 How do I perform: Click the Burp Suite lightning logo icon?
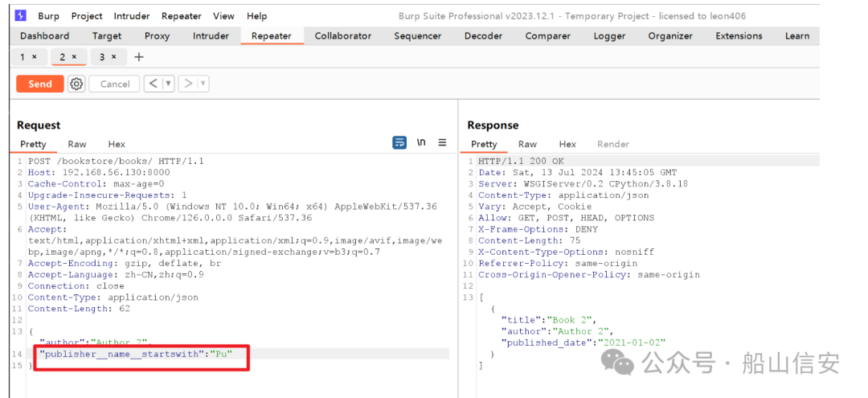[20, 15]
